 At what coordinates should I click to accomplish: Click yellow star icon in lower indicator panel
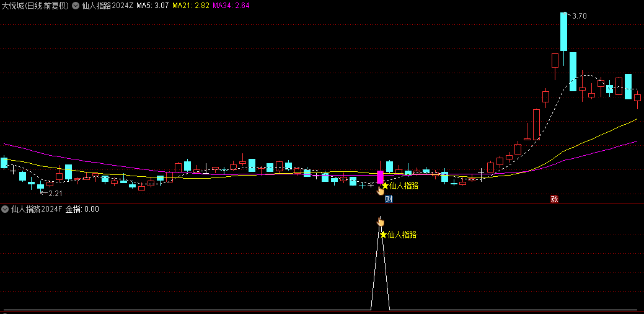[383, 235]
